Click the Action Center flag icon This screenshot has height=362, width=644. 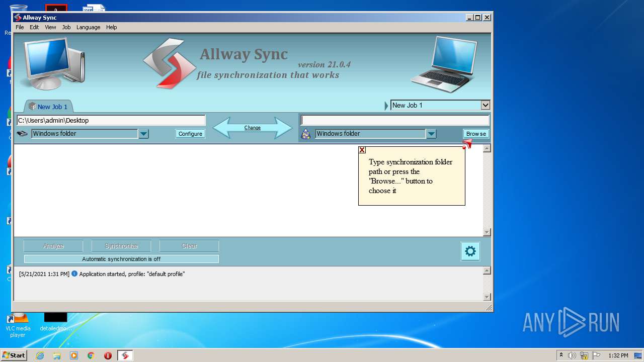(x=596, y=355)
